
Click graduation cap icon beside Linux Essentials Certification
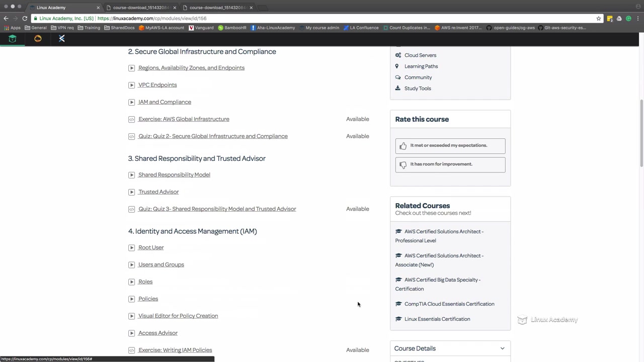[x=398, y=319]
